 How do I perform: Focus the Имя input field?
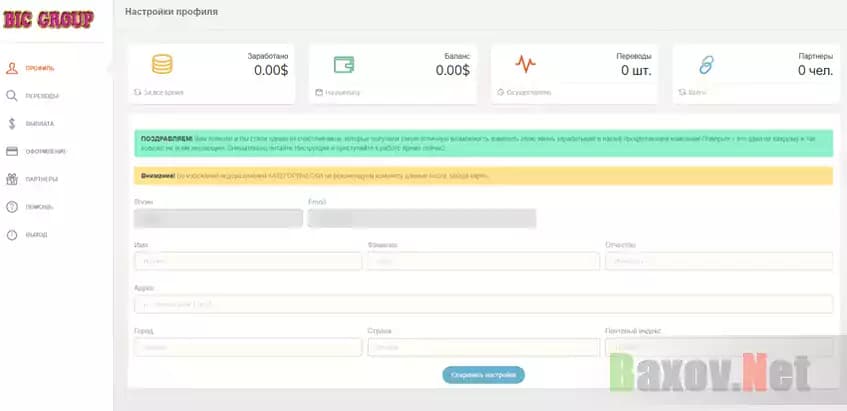(247, 261)
